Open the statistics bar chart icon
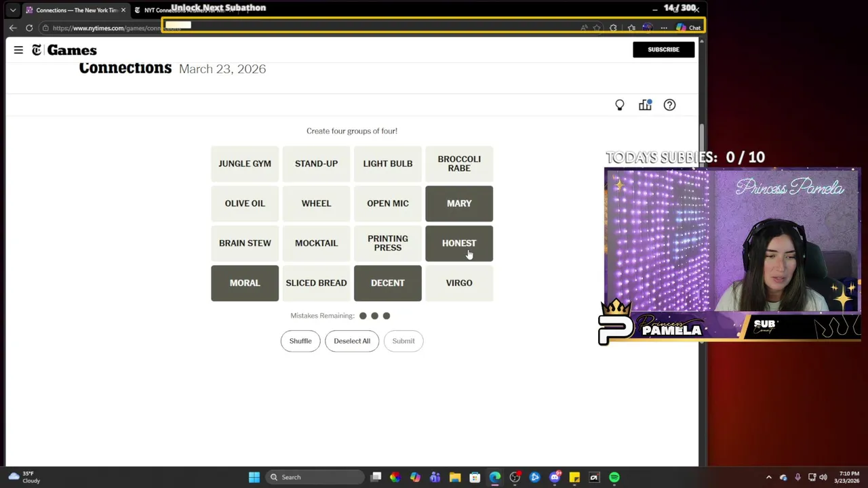Viewport: 868px width, 488px height. pyautogui.click(x=645, y=105)
